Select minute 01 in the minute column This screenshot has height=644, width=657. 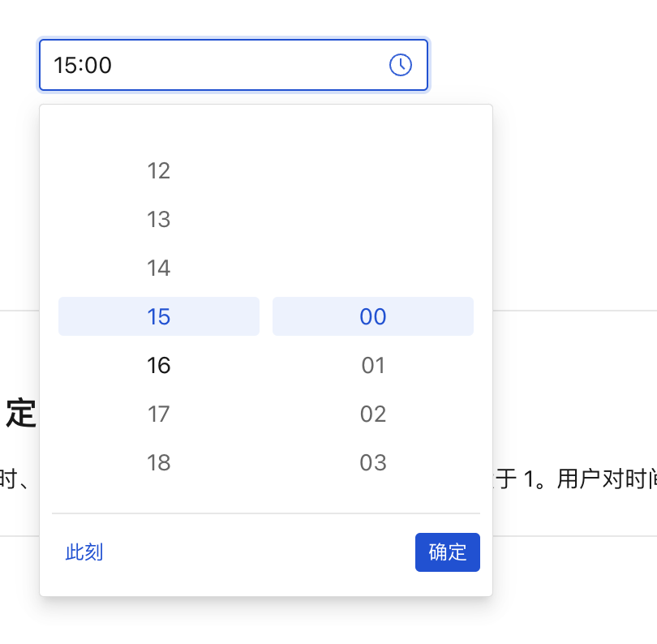click(373, 365)
